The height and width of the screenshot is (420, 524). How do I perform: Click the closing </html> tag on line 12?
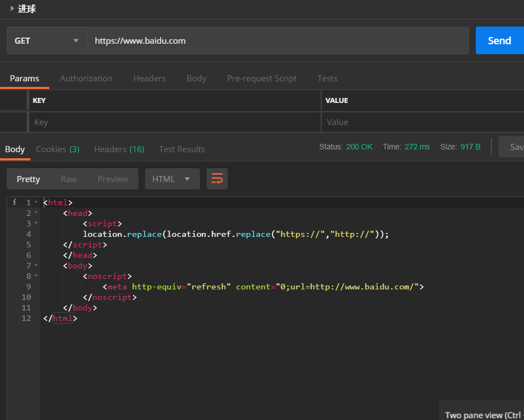[x=60, y=318]
